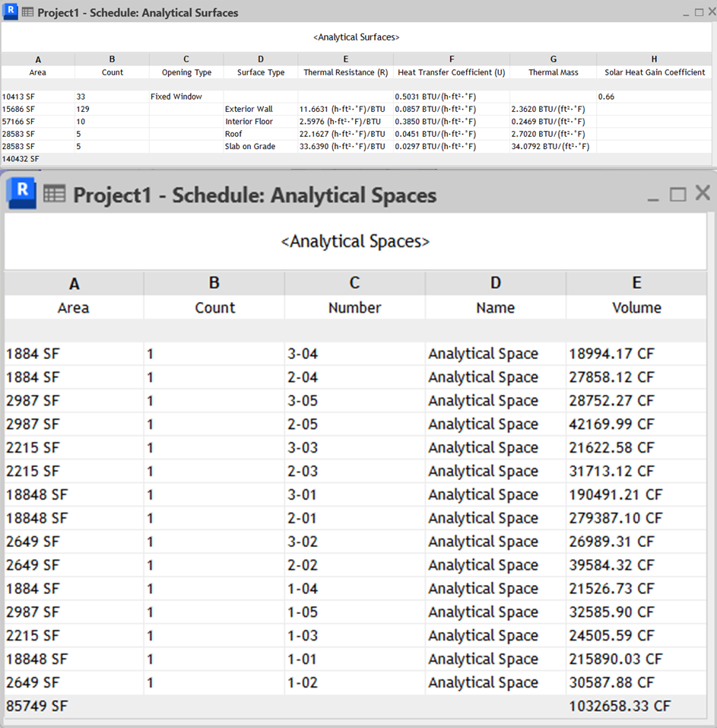
Task: Click the Revit logo in the Analytical Surfaces title bar
Action: click(11, 12)
